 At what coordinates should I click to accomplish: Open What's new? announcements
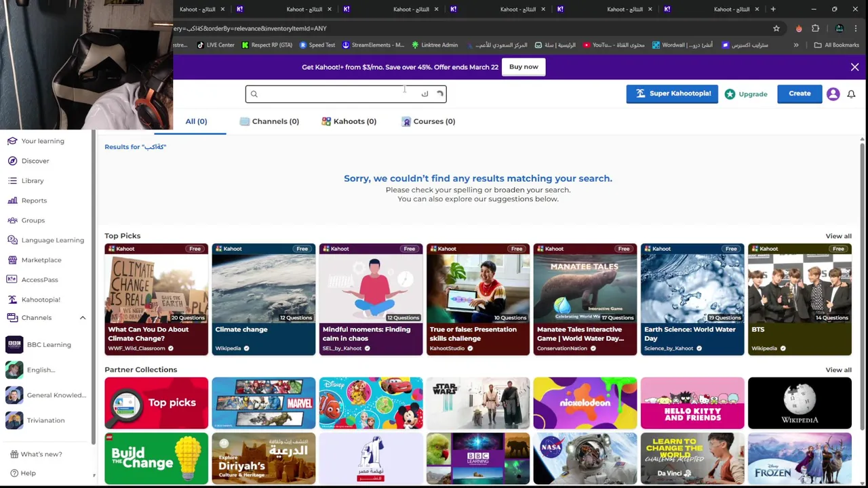tap(36, 454)
